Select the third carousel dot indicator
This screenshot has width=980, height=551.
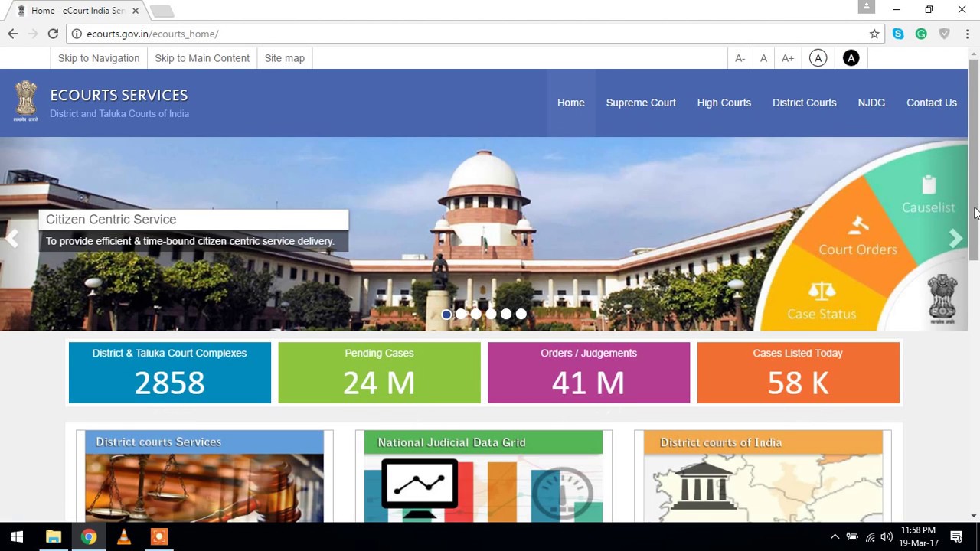pos(476,314)
